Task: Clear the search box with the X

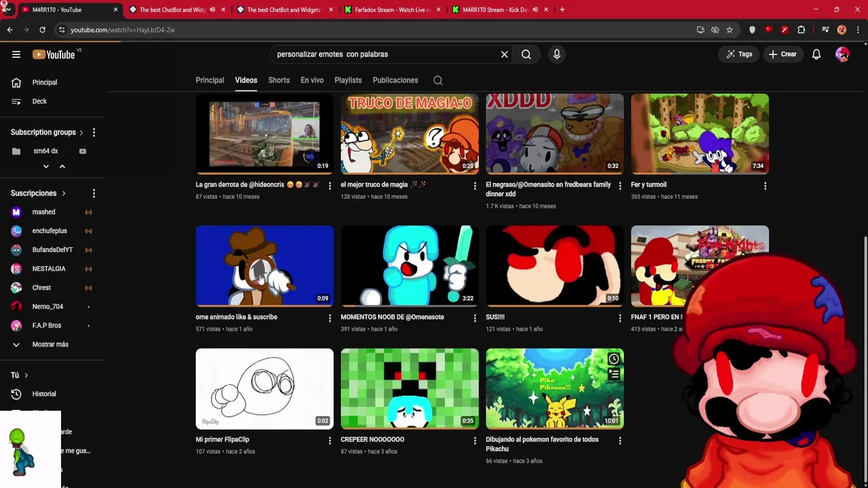Action: click(x=505, y=54)
